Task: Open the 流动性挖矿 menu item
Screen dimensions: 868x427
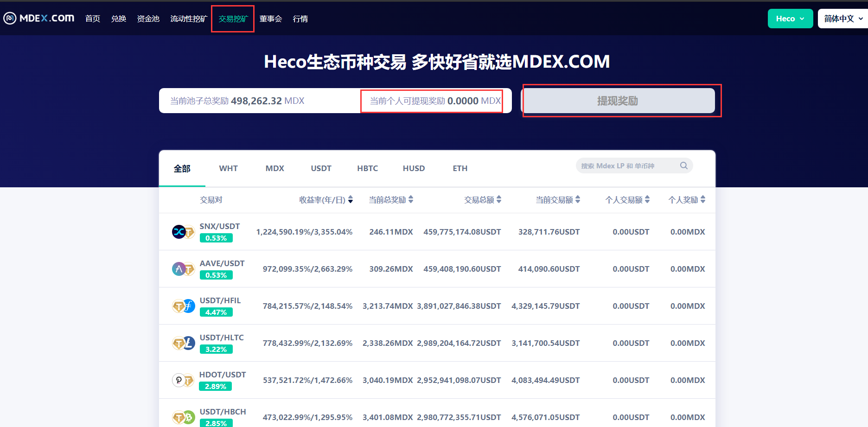Action: (188, 18)
